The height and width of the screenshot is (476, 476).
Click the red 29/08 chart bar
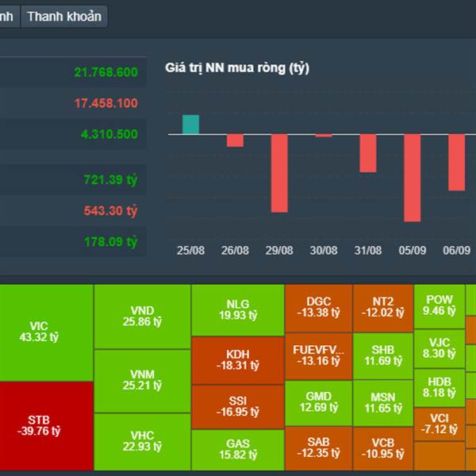(x=279, y=173)
